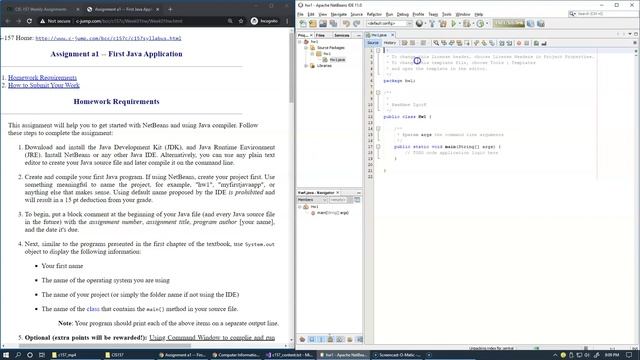Open the Profile Project dropdown arrow
The height and width of the screenshot is (360, 640).
coord(487,24)
